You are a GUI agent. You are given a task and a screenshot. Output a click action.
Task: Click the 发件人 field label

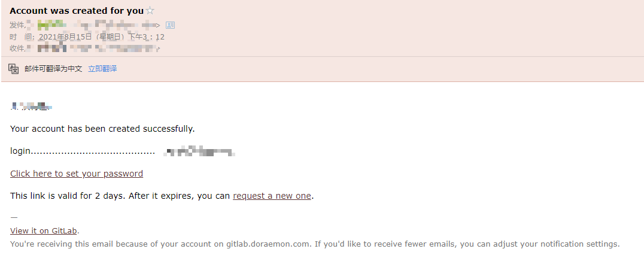[x=18, y=25]
